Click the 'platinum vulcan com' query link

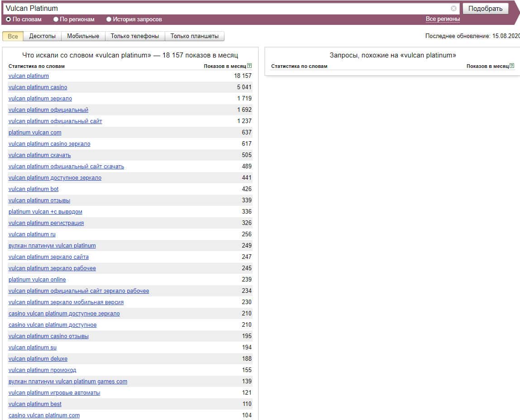click(35, 133)
